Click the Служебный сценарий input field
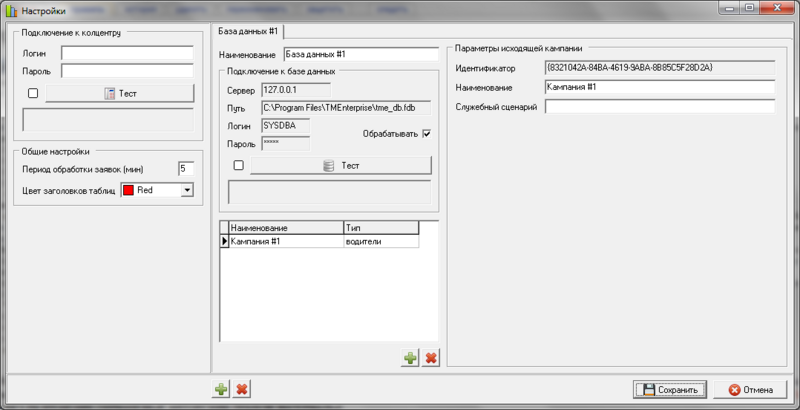 (659, 107)
